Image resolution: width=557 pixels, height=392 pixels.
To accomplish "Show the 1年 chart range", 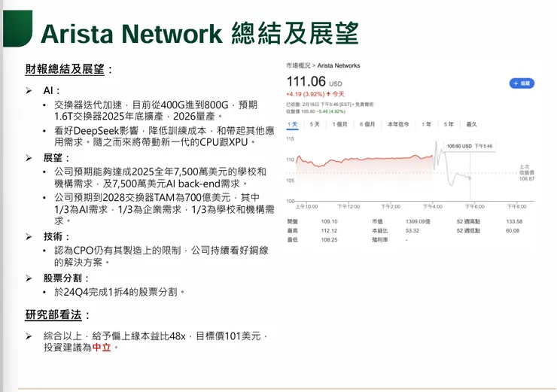I will pyautogui.click(x=426, y=124).
